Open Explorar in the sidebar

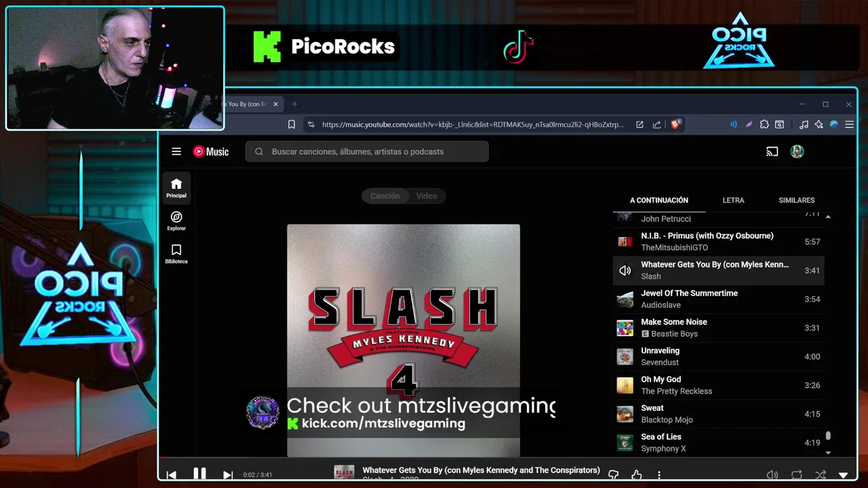click(176, 221)
